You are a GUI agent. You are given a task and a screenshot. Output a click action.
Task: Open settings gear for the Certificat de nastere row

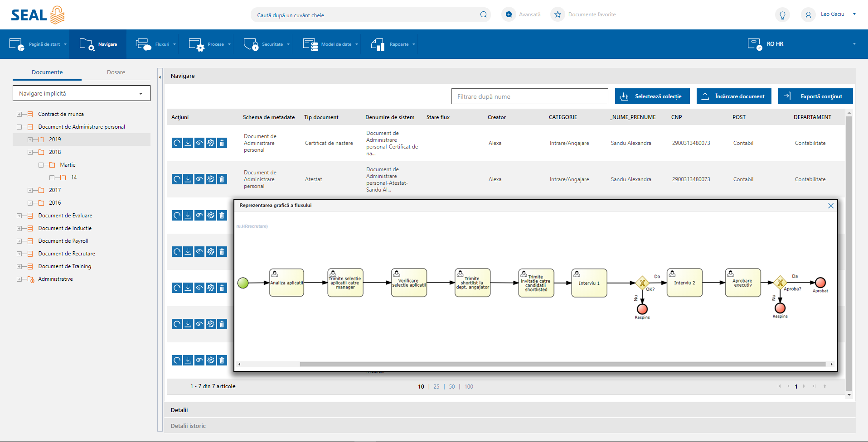pos(211,143)
